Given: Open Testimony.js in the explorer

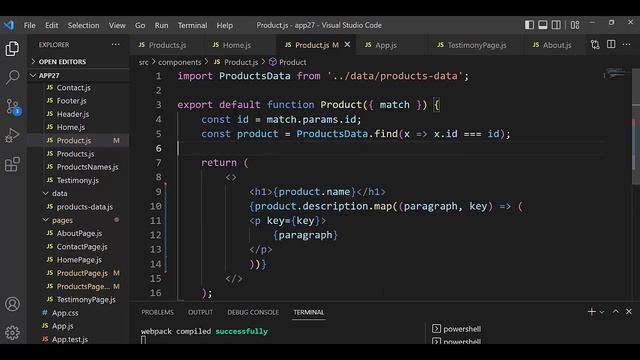Looking at the screenshot, I should [x=78, y=180].
